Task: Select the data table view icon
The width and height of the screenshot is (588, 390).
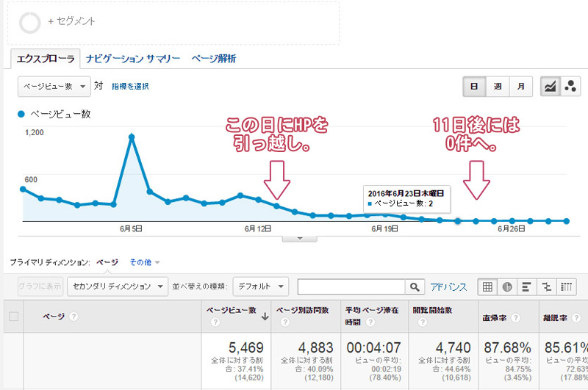Action: pos(487,287)
